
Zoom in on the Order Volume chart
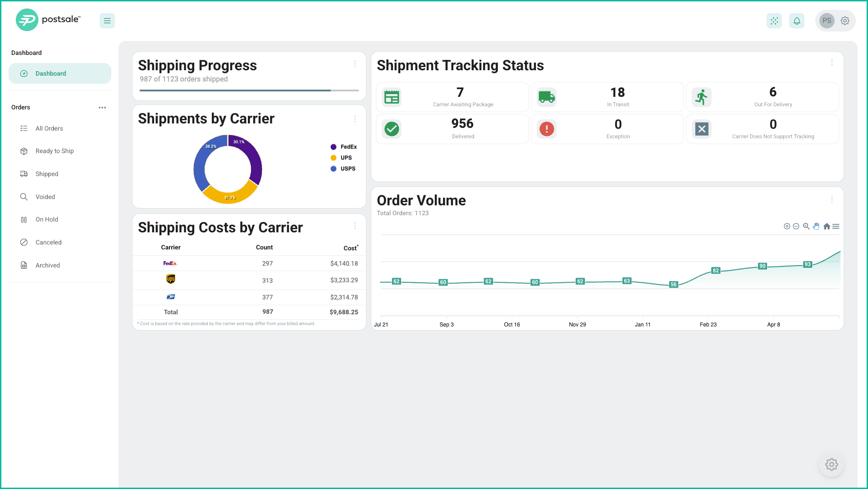pos(787,226)
